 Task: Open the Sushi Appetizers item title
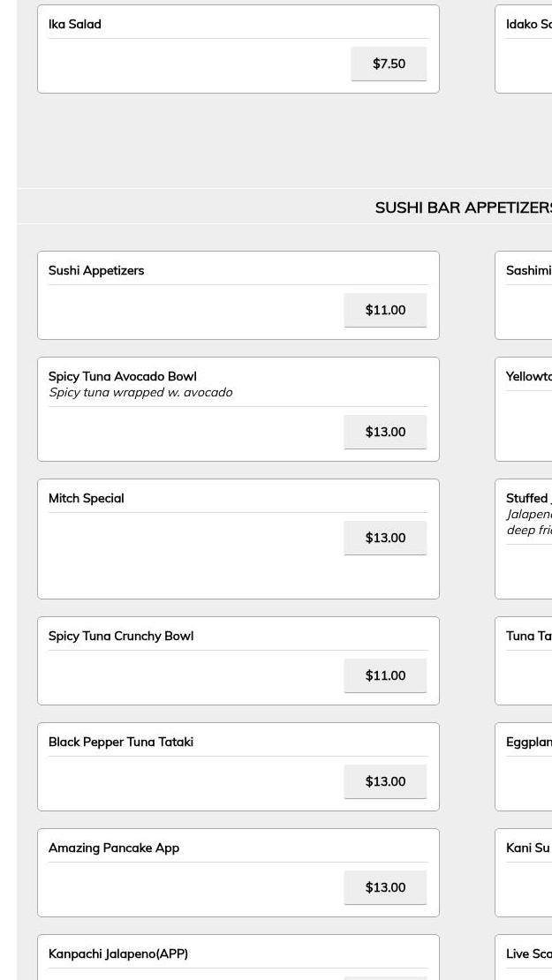[x=96, y=271]
